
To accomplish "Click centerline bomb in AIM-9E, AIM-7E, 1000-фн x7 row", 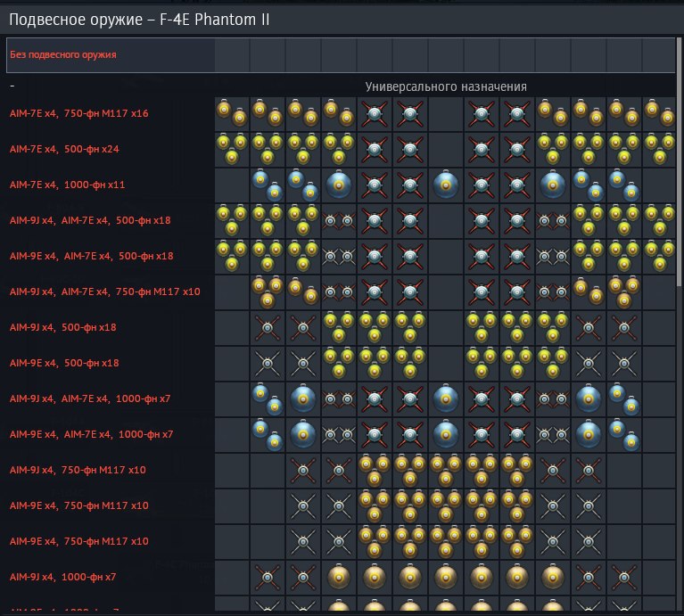I will point(446,435).
